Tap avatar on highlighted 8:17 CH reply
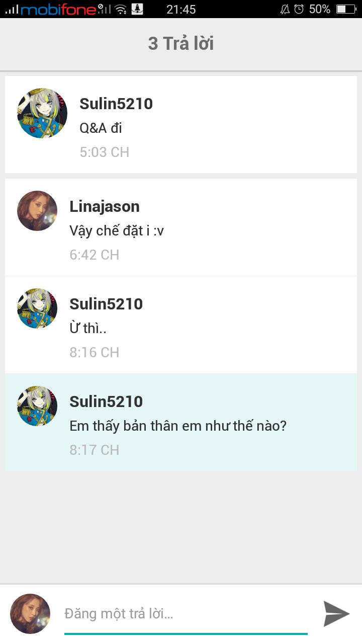Viewport: 362px width, 644px height. click(x=37, y=406)
